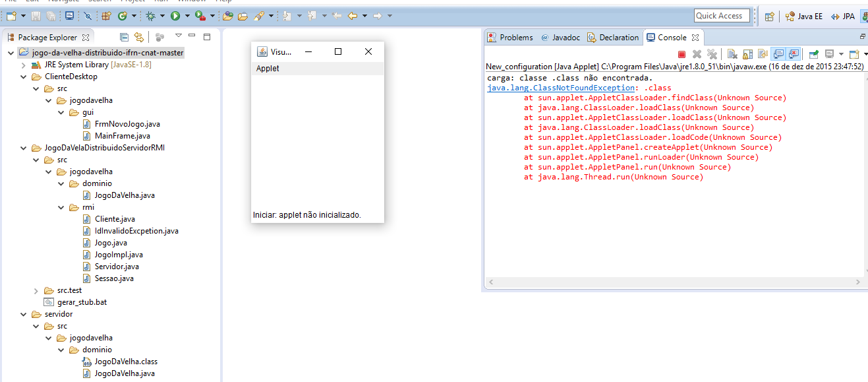Image resolution: width=868 pixels, height=382 pixels.
Task: Toggle Word Wrap in Console toolbar
Action: [x=763, y=54]
